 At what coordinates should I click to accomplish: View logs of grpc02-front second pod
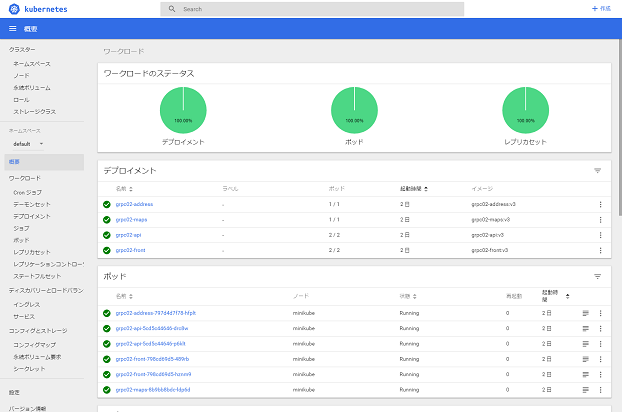pos(585,374)
